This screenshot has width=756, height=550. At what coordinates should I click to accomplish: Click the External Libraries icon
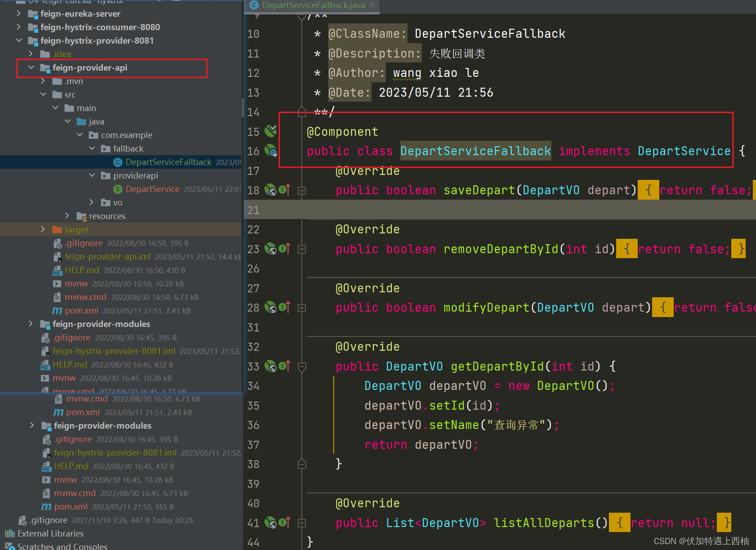(x=10, y=533)
